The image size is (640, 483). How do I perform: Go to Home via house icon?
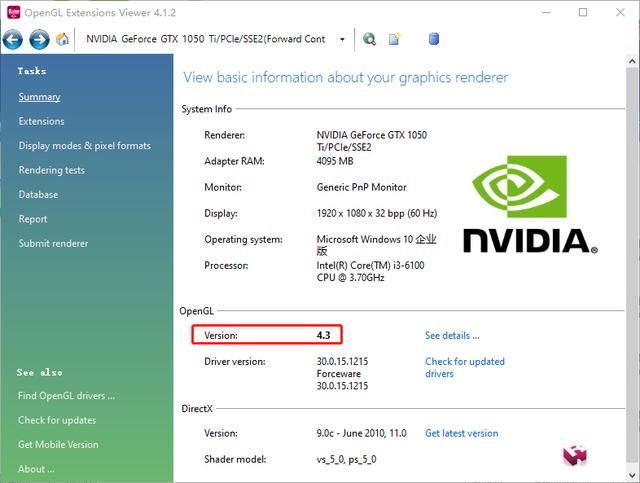[x=62, y=39]
